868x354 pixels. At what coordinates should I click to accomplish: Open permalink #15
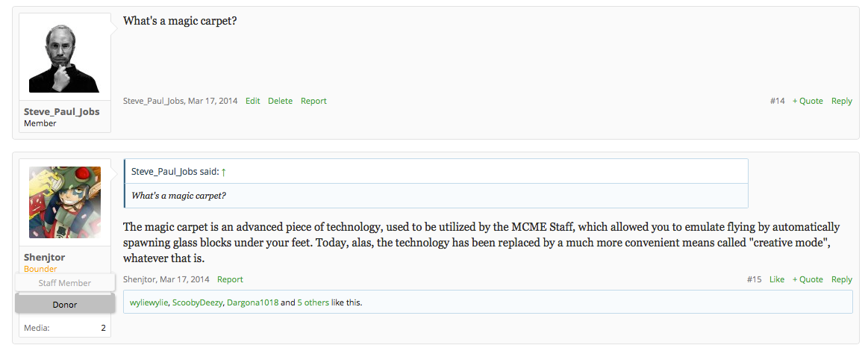point(754,279)
